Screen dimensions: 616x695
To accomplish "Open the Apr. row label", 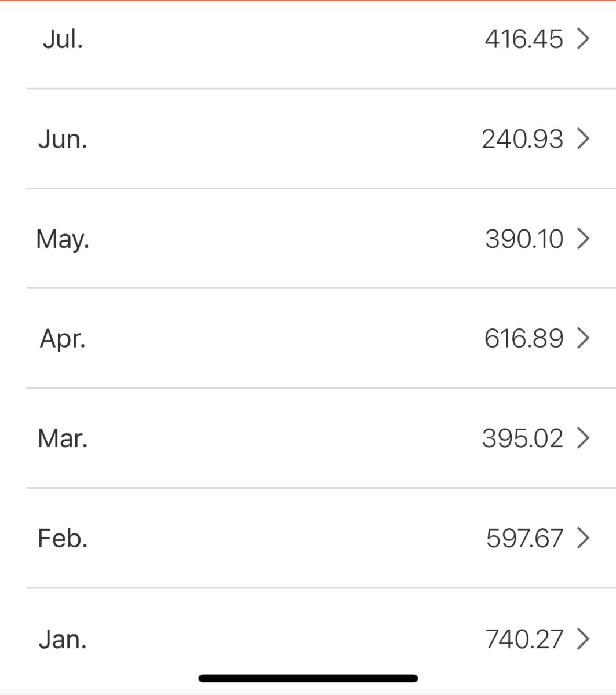I will [63, 339].
